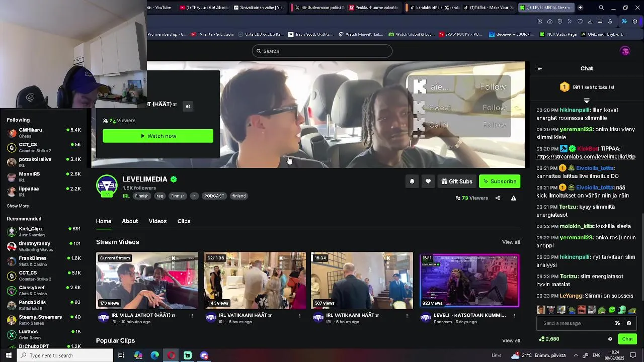This screenshot has width=644, height=362.
Task: Open chat settings gear icon
Action: point(610,339)
